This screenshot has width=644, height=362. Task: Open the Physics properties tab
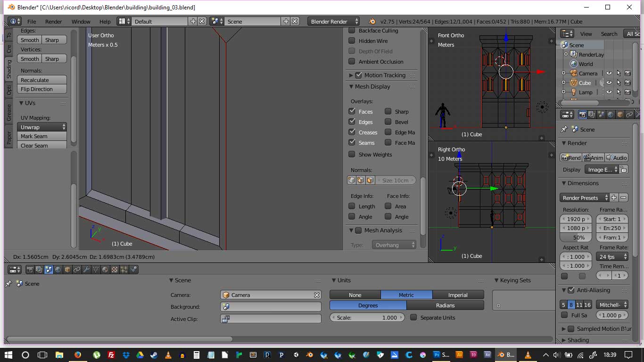[134, 270]
